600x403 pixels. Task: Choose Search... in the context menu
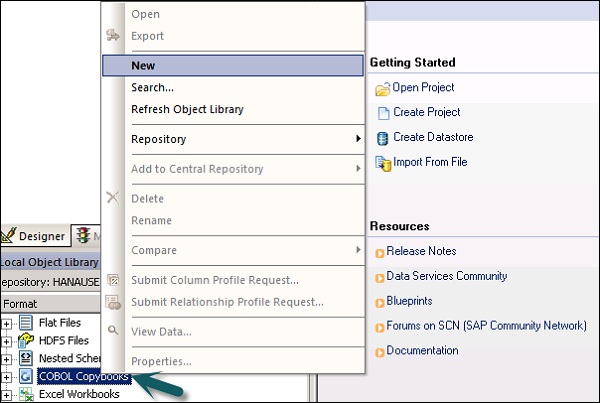[152, 88]
